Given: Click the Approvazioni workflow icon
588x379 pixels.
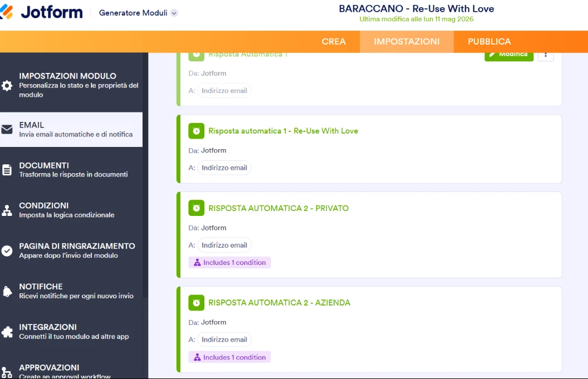Looking at the screenshot, I should 7,372.
